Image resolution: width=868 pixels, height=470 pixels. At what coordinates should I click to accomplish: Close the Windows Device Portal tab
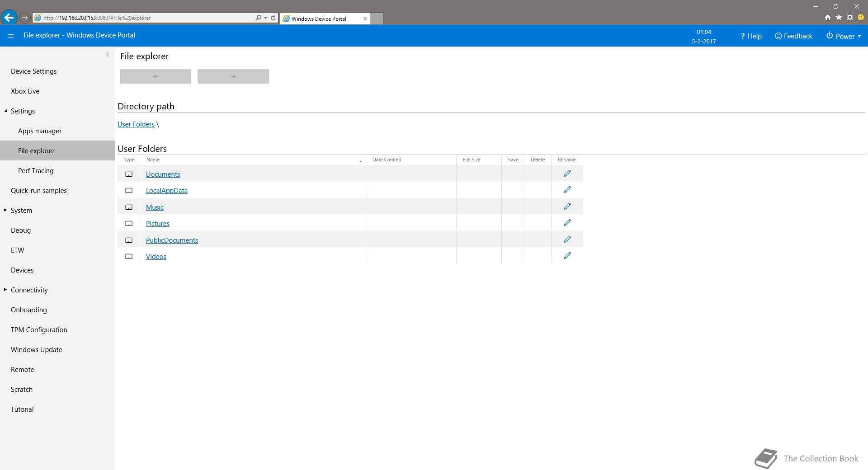click(x=365, y=19)
